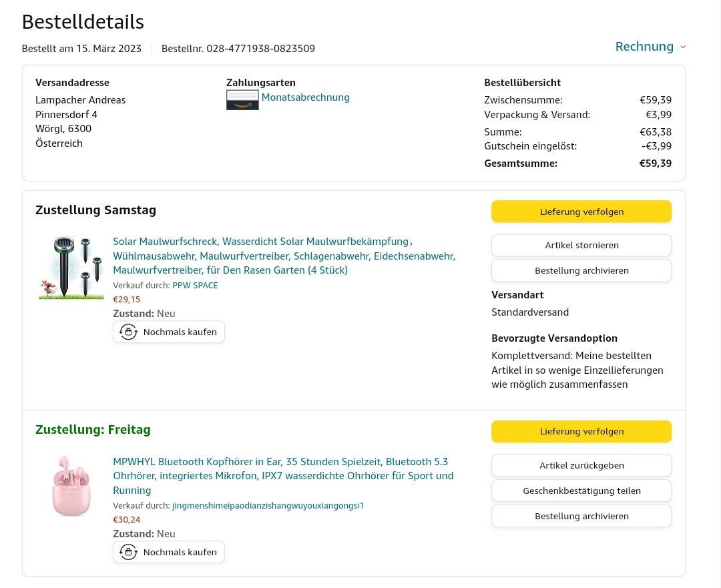Click the payment card icon

tap(242, 100)
